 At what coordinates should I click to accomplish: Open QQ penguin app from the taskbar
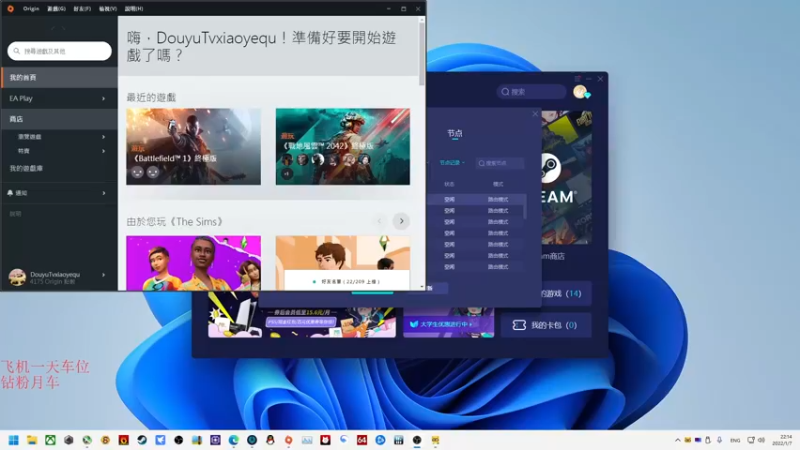point(270,440)
